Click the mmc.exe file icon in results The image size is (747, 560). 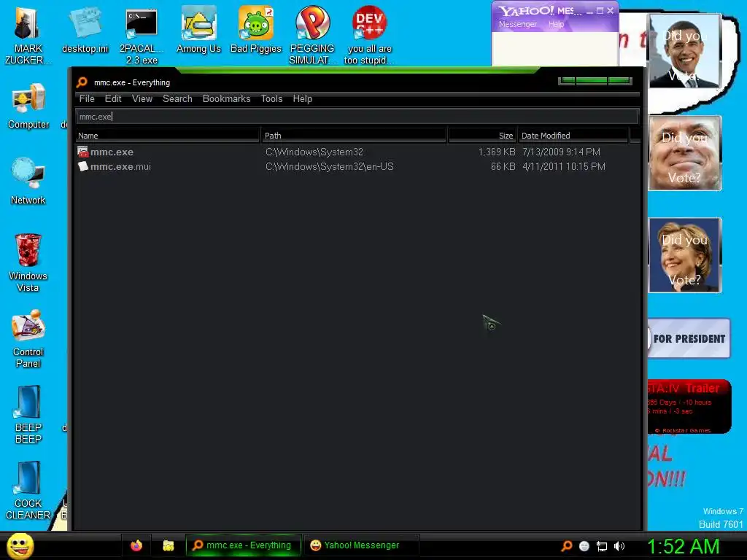tap(83, 152)
